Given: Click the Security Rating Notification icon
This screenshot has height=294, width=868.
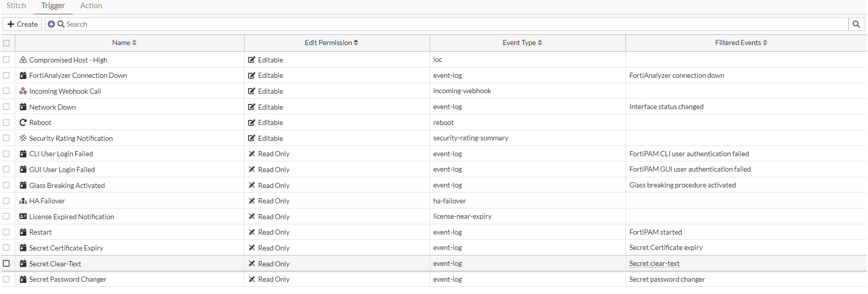Looking at the screenshot, I should coord(23,138).
